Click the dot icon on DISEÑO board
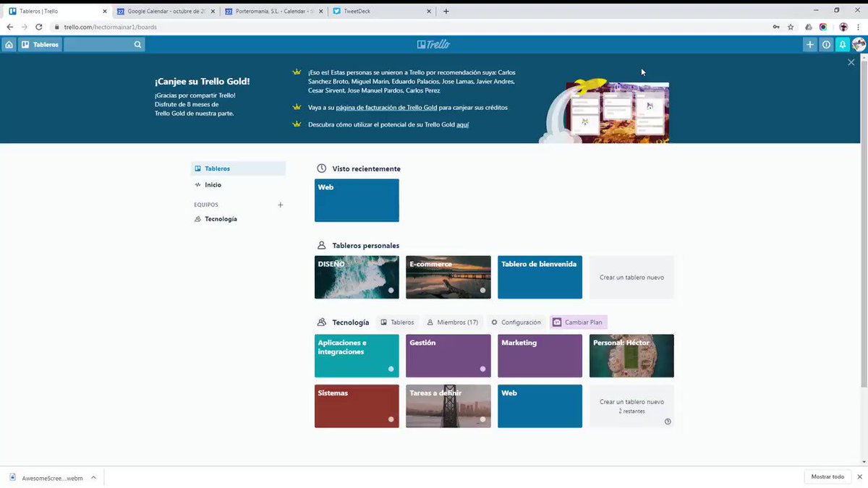868x488 pixels. click(391, 291)
